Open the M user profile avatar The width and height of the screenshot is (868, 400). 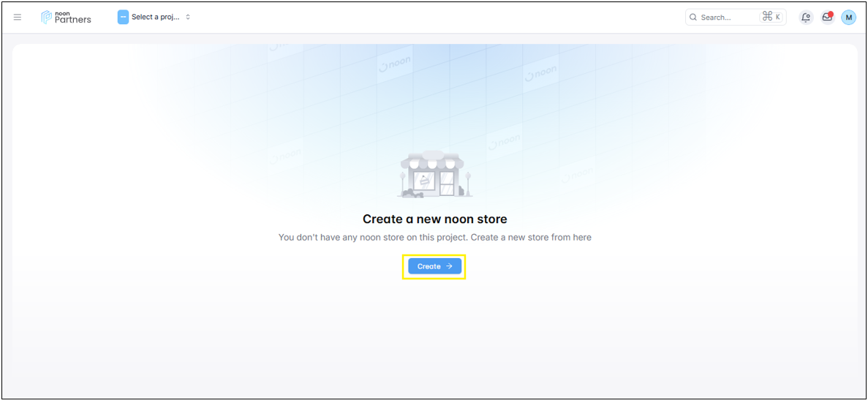[x=849, y=17]
